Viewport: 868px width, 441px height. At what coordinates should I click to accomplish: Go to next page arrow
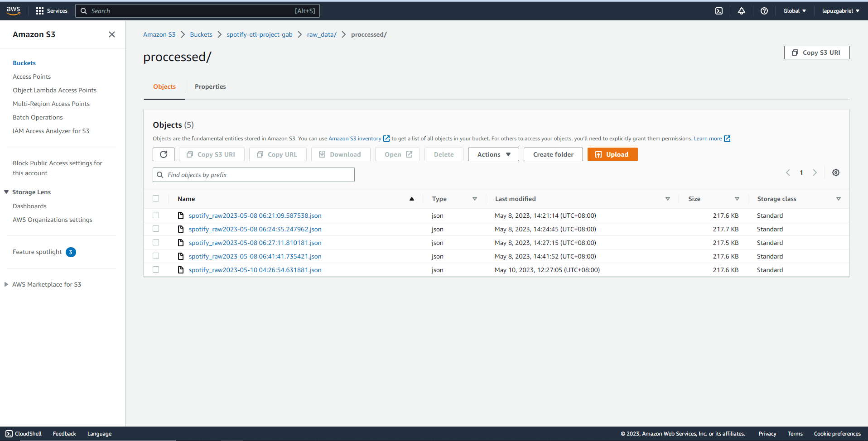point(815,173)
